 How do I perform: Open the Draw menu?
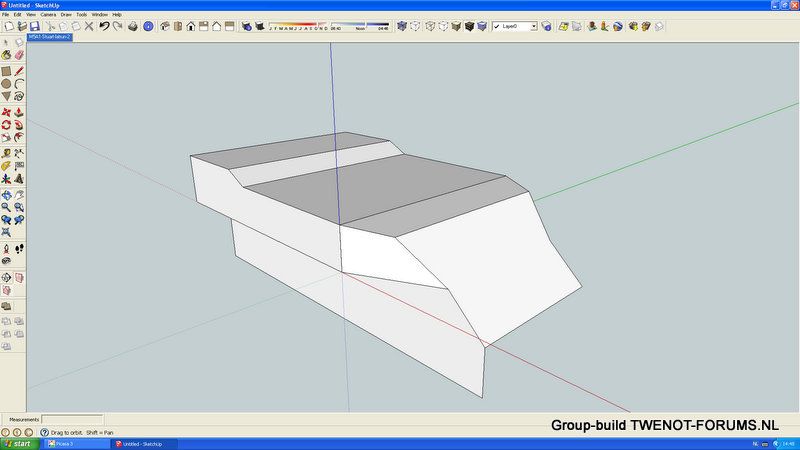66,15
